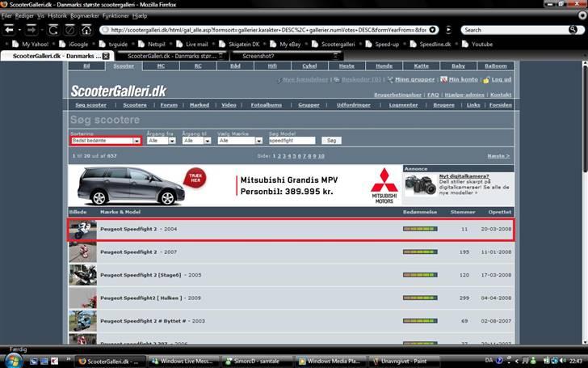Open the Marked navigation link
Image resolution: width=588 pixels, height=368 pixels.
(x=199, y=105)
